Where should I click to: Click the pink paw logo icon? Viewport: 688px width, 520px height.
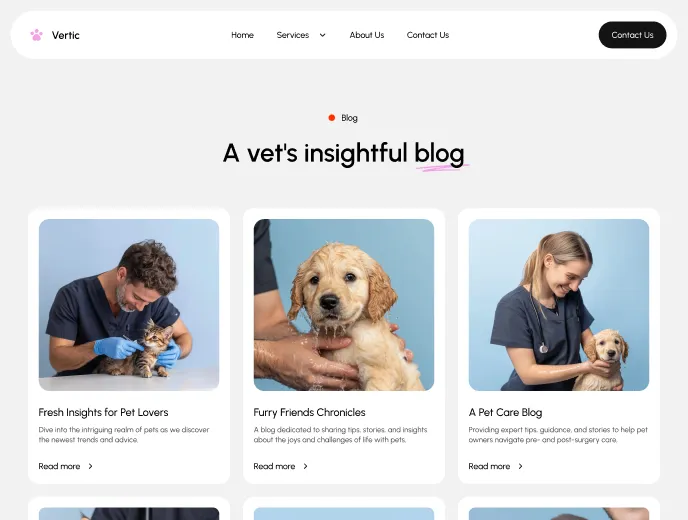point(36,35)
